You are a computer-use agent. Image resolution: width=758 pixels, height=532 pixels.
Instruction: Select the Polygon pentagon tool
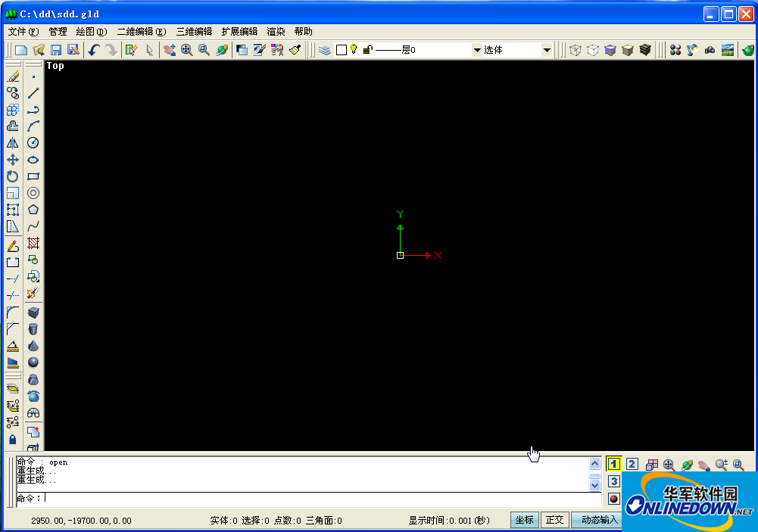[x=33, y=210]
